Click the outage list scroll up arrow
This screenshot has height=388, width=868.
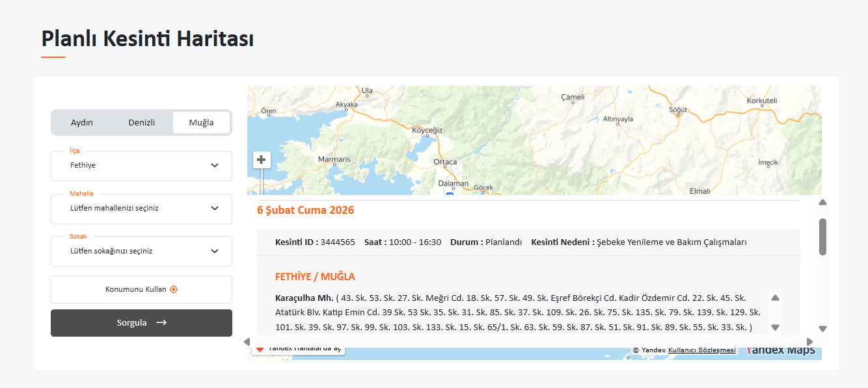click(x=822, y=202)
